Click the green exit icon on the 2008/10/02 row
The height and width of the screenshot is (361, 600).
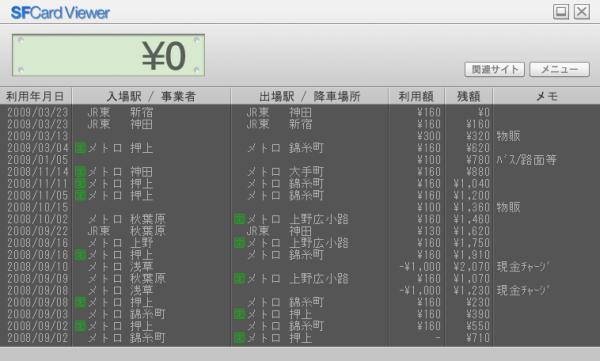240,219
